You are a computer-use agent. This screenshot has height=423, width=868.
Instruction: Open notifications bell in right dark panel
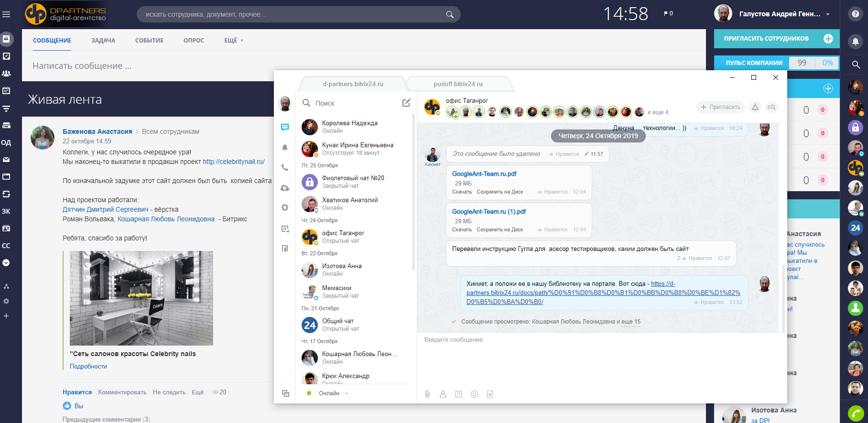856,42
